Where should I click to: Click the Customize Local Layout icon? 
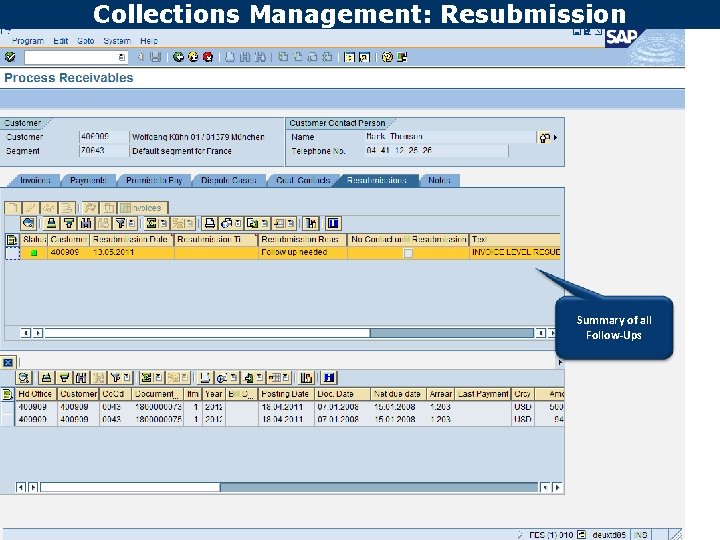[x=402, y=57]
